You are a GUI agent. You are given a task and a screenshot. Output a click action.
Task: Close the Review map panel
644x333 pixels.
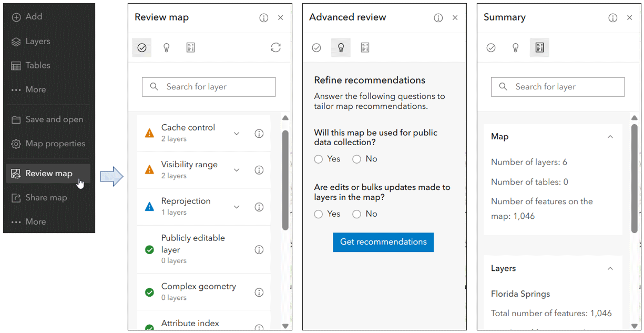point(281,18)
